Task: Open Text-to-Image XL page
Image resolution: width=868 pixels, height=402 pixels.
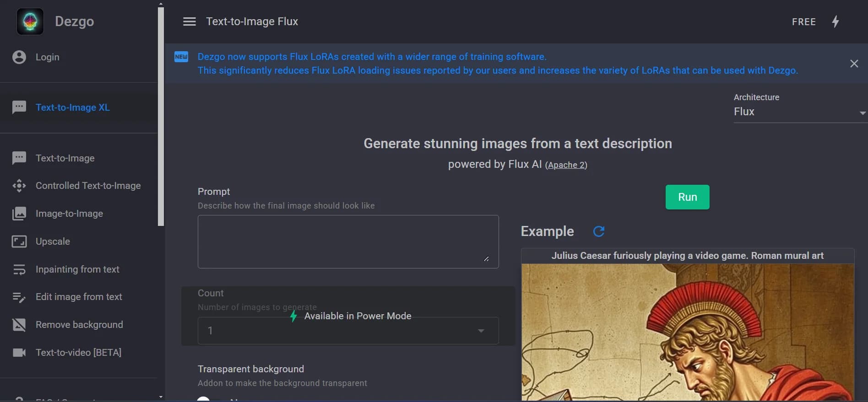Action: 73,107
